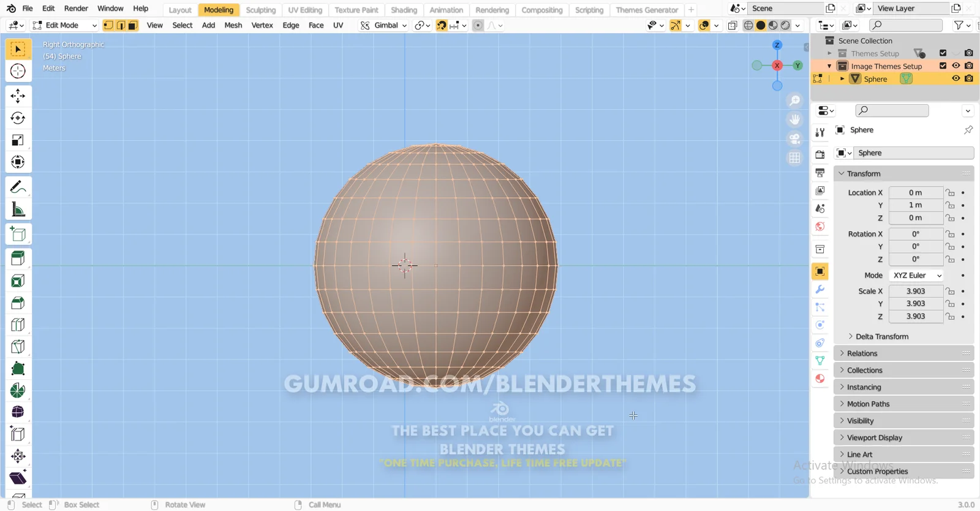Switch to the Shading workspace tab
This screenshot has width=980, height=511.
click(404, 10)
